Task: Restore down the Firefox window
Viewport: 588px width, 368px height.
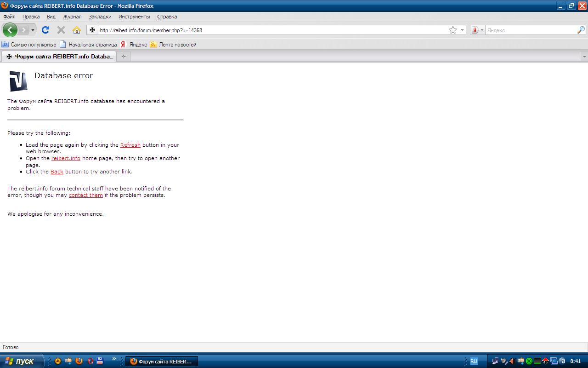Action: tap(571, 6)
